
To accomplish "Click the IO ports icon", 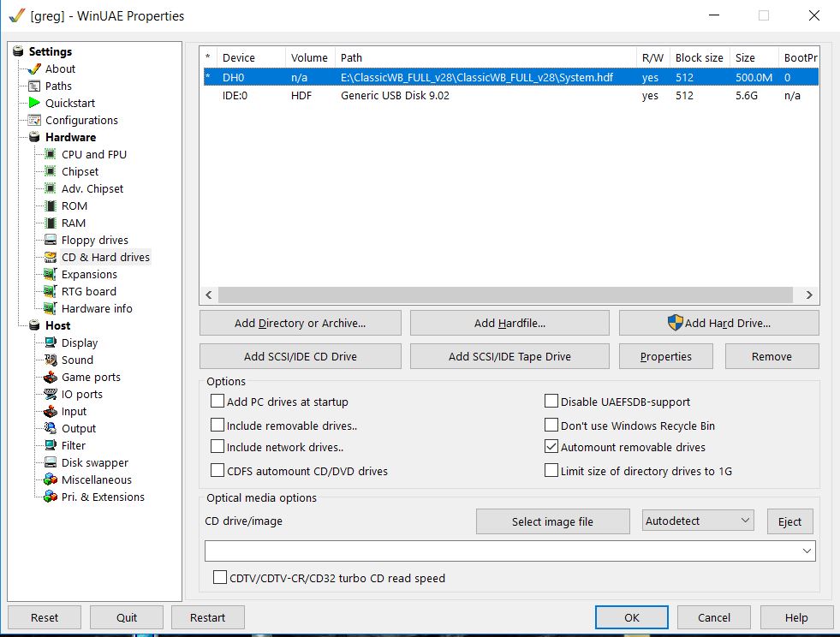I will tap(51, 394).
